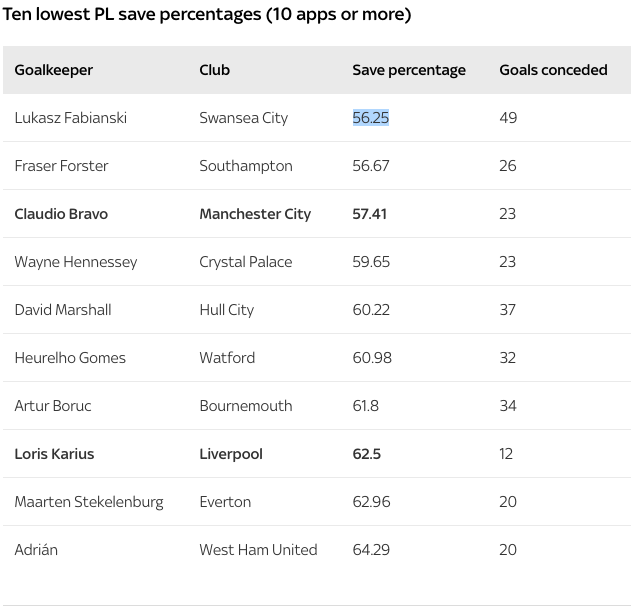Click the Club column header
This screenshot has height=606, width=641.
coord(215,70)
